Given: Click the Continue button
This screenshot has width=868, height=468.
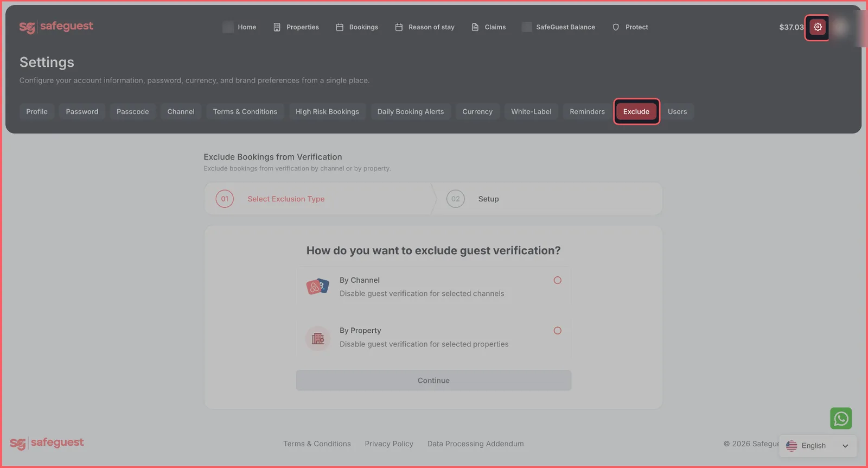Looking at the screenshot, I should (433, 381).
